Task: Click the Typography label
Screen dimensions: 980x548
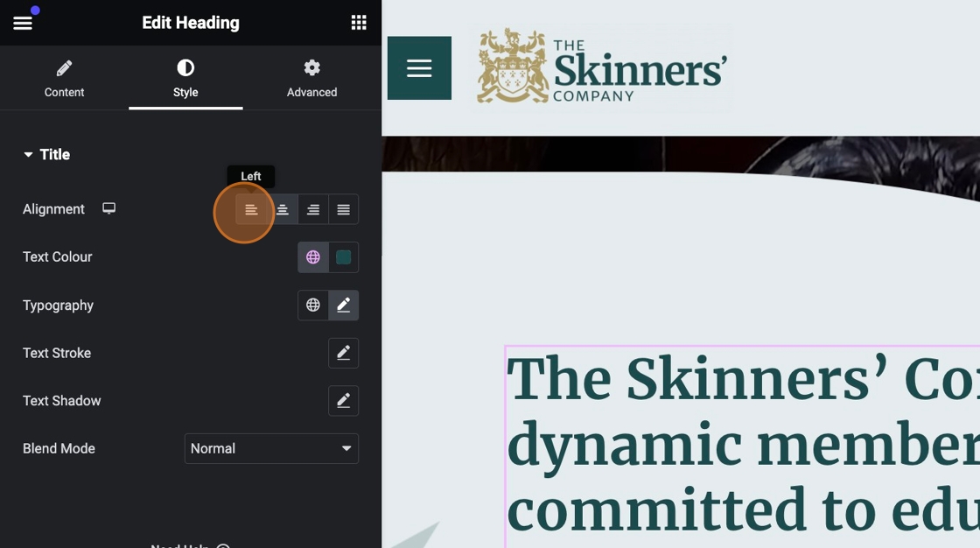Action: point(58,306)
